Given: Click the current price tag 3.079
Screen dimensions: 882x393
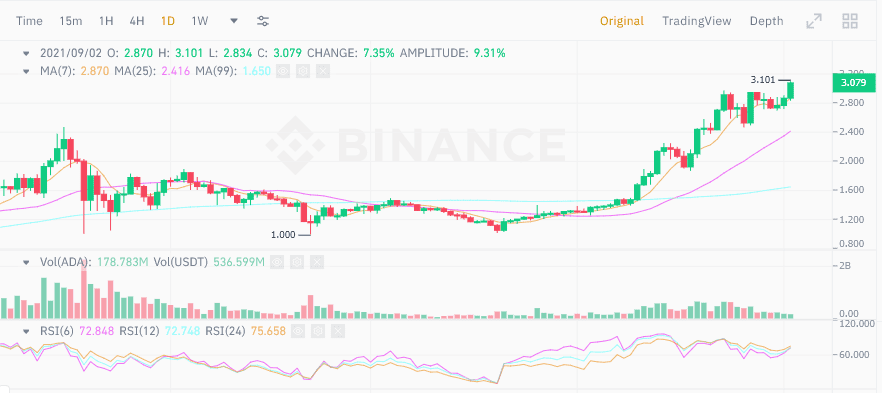Looking at the screenshot, I should 853,83.
